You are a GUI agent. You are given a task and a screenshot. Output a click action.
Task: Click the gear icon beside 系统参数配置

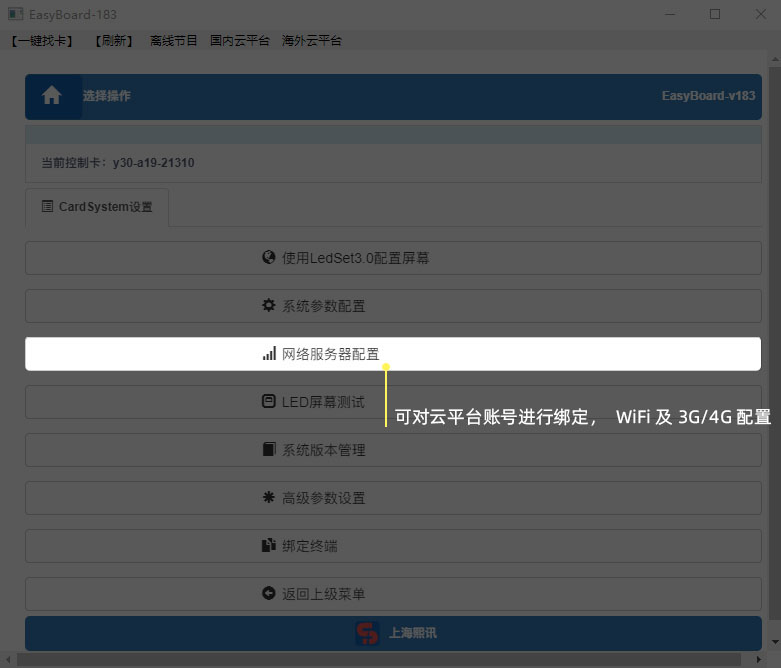coord(268,305)
